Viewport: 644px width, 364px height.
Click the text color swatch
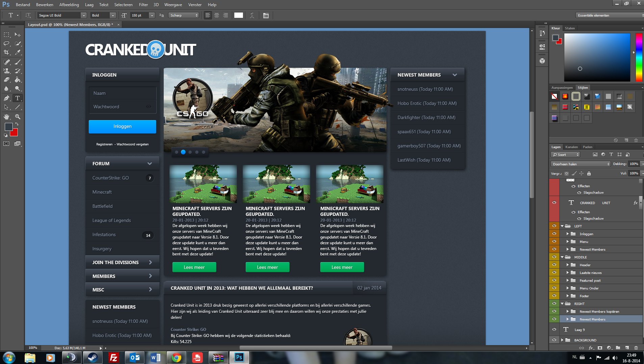(x=238, y=15)
